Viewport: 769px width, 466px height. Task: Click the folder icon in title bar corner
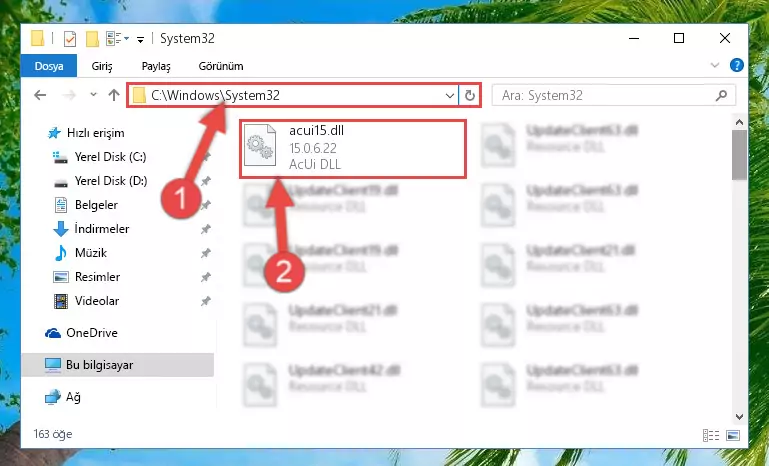pyautogui.click(x=38, y=38)
